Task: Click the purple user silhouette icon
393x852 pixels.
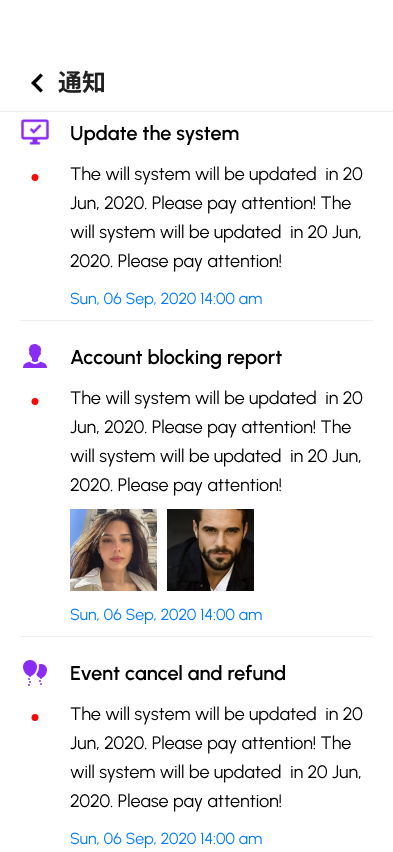Action: point(35,356)
